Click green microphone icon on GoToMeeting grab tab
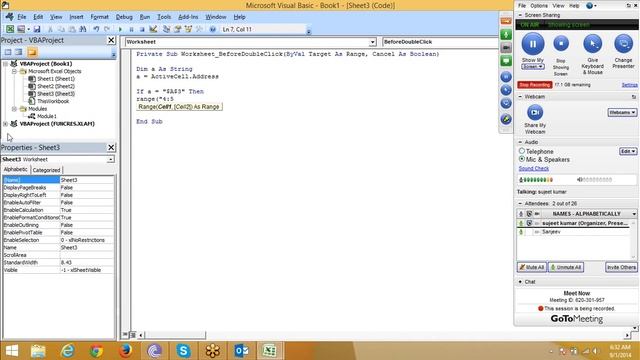 pos(506,35)
